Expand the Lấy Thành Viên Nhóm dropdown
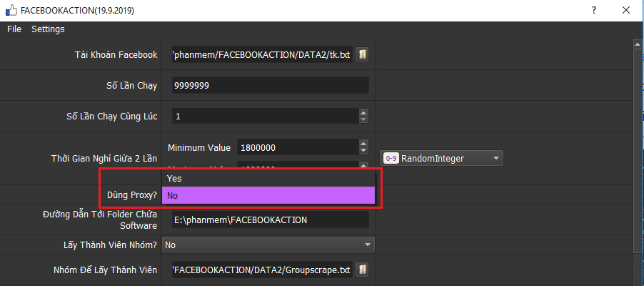The height and width of the screenshot is (286, 644). (268, 245)
